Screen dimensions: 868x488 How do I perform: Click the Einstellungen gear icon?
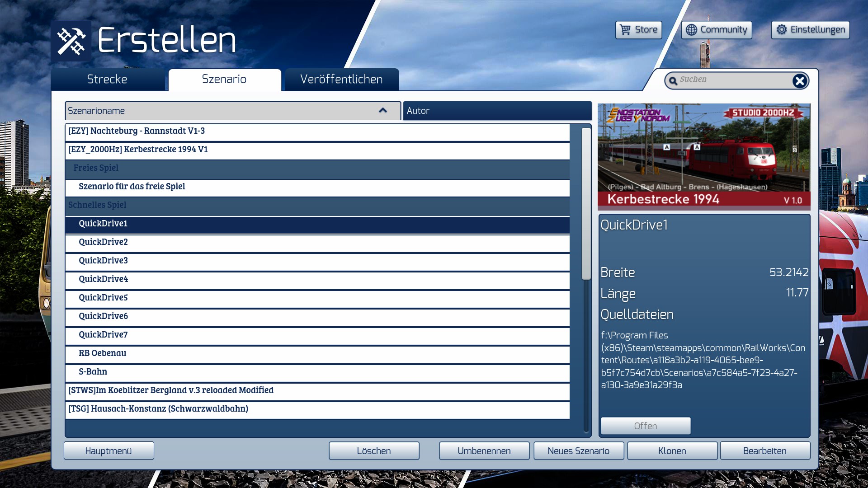(x=782, y=30)
